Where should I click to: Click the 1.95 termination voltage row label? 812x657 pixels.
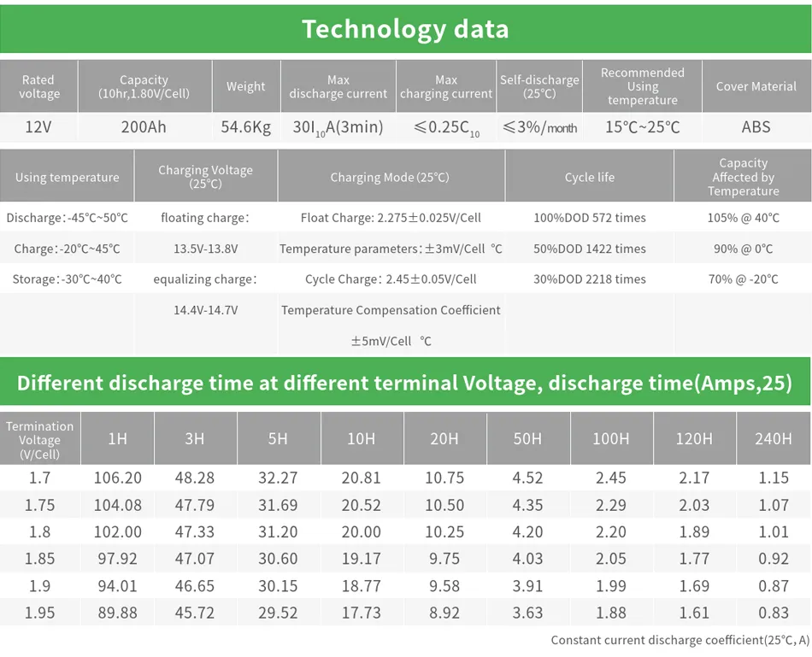[39, 613]
